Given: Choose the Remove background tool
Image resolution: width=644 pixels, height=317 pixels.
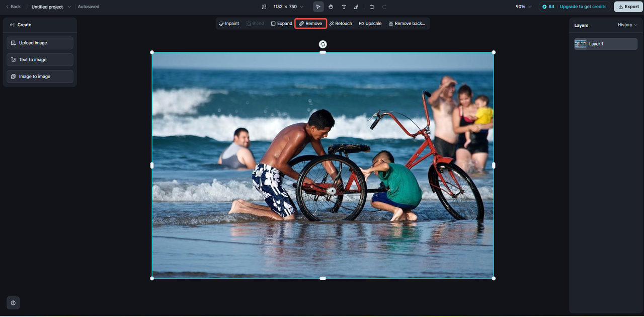Looking at the screenshot, I should pos(407,24).
